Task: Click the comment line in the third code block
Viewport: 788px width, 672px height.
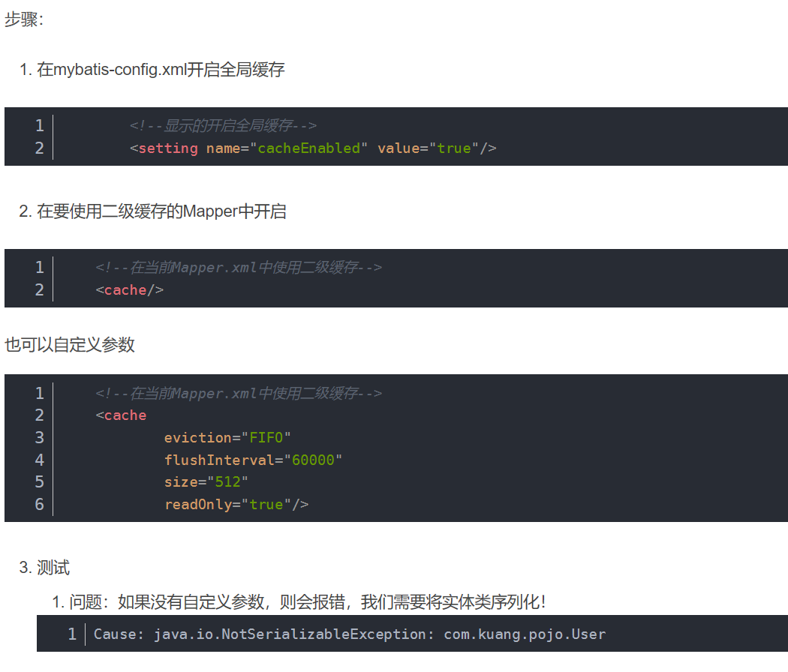Action: pos(239,393)
